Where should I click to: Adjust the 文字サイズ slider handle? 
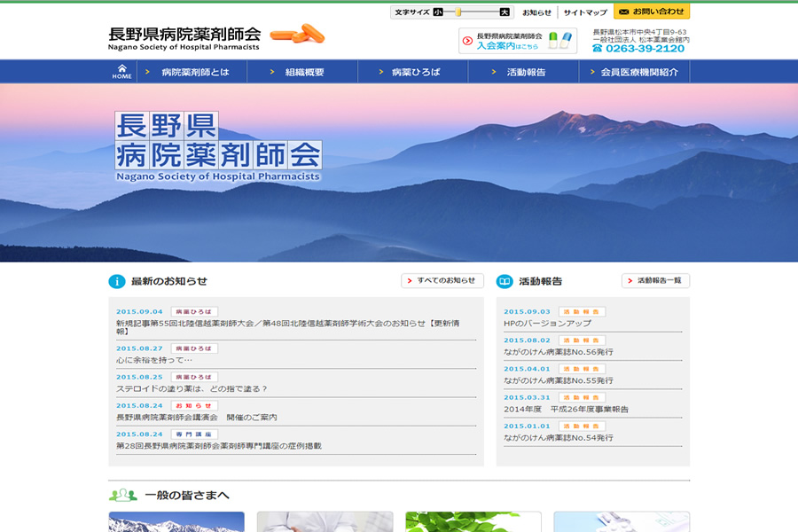(x=458, y=12)
